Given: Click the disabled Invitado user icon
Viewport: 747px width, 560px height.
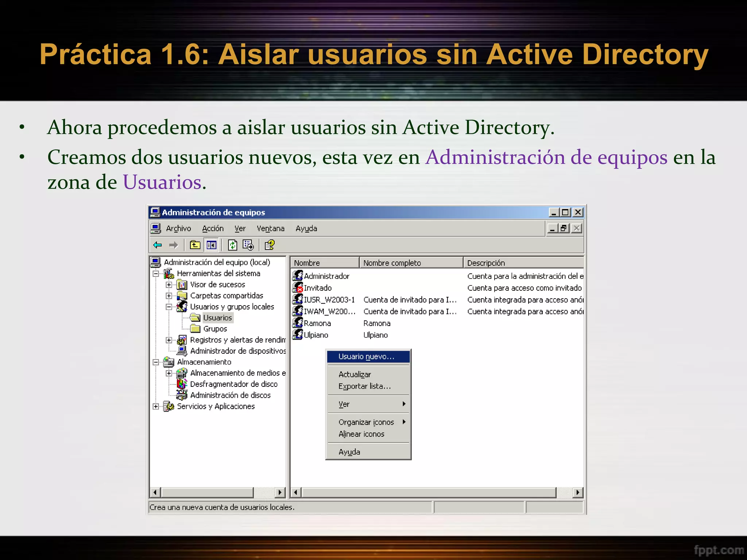Looking at the screenshot, I should click(x=298, y=287).
